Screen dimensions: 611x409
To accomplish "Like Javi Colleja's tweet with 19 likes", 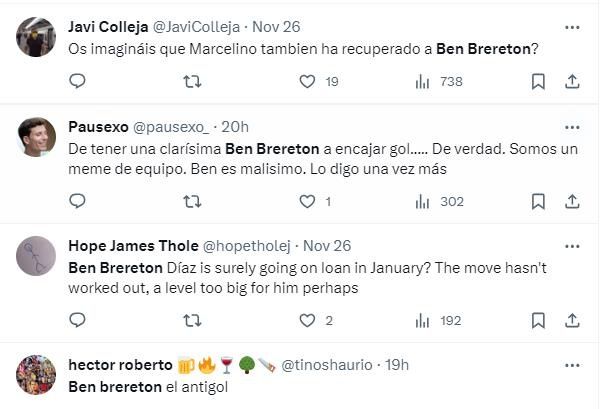I will tap(307, 82).
